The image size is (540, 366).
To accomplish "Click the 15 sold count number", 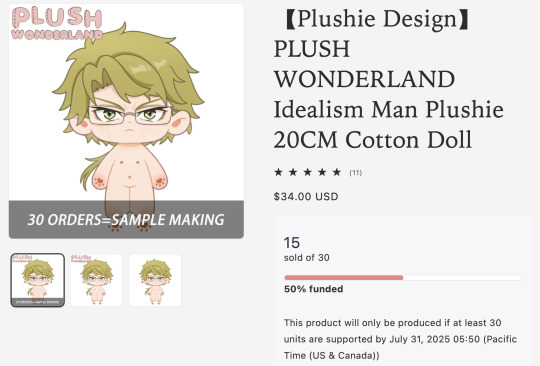I will point(292,243).
